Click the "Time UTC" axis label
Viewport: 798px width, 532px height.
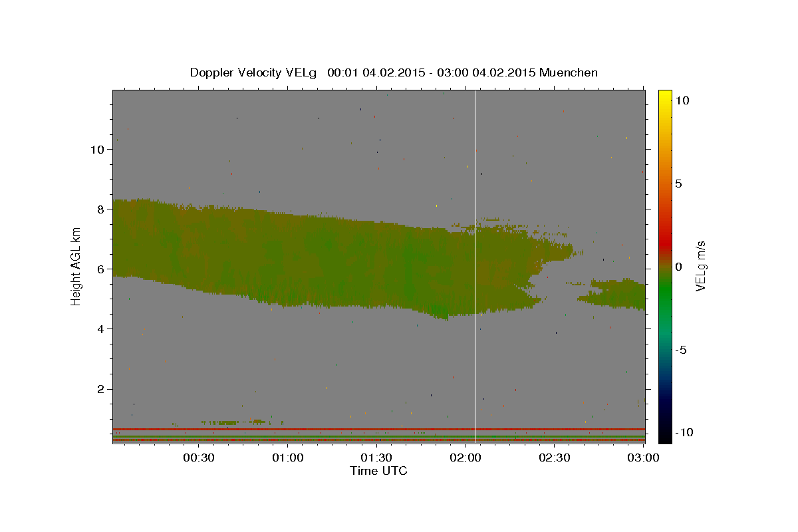[378, 471]
